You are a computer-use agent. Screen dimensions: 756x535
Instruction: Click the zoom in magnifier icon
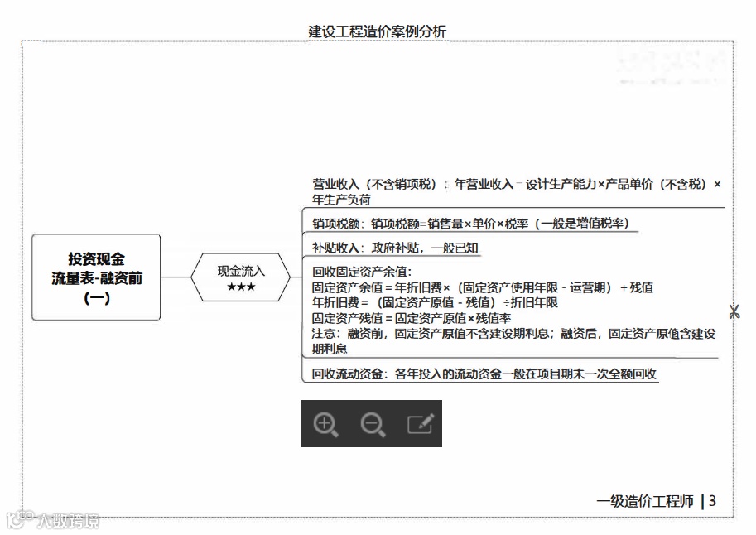(x=325, y=425)
